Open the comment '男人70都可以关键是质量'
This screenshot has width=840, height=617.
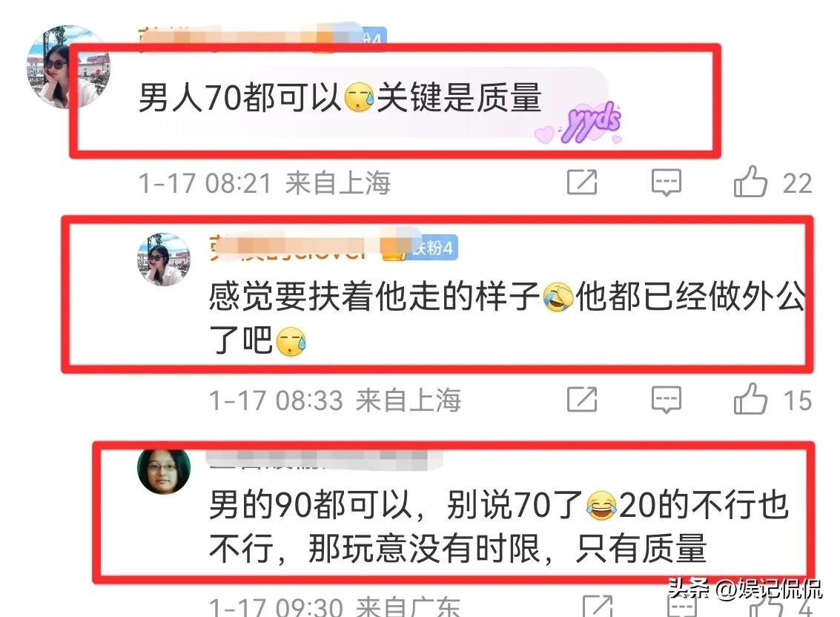point(340,98)
